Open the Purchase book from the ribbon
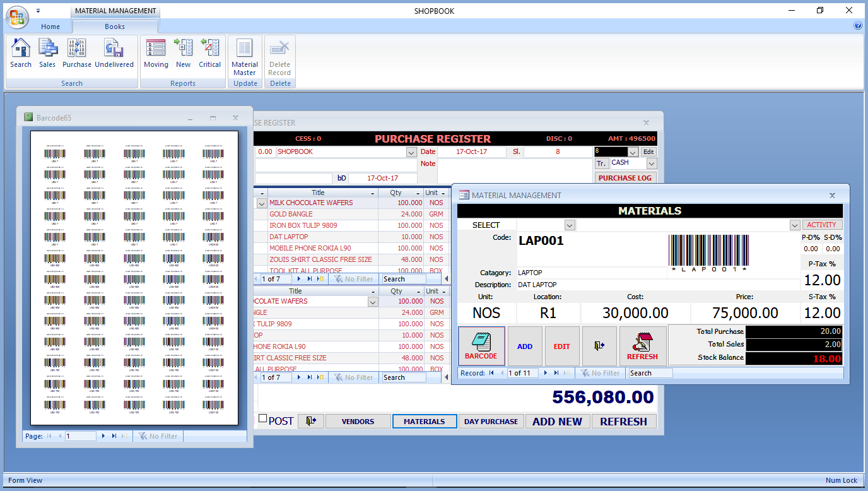Screen dimensions: 868x491 point(77,53)
